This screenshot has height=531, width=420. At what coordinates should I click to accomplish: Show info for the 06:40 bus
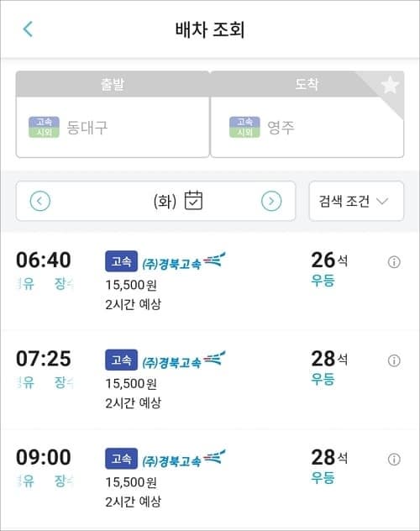394,262
